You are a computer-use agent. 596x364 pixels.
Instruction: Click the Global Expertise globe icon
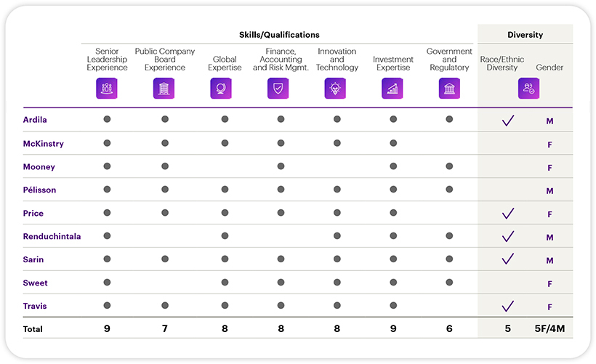[x=221, y=89]
